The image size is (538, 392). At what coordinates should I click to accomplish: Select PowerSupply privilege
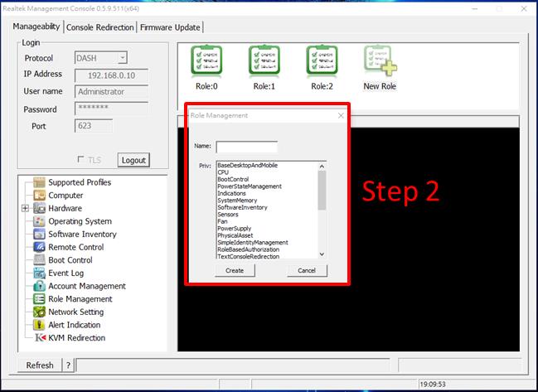coord(235,229)
